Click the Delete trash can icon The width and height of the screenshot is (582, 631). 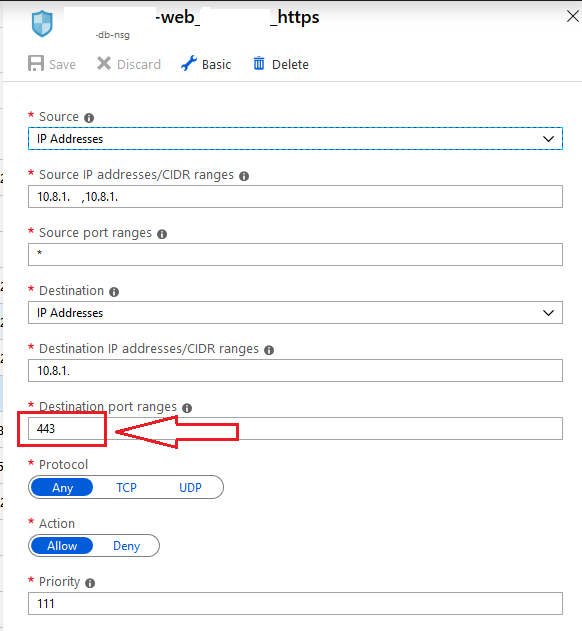coord(259,64)
